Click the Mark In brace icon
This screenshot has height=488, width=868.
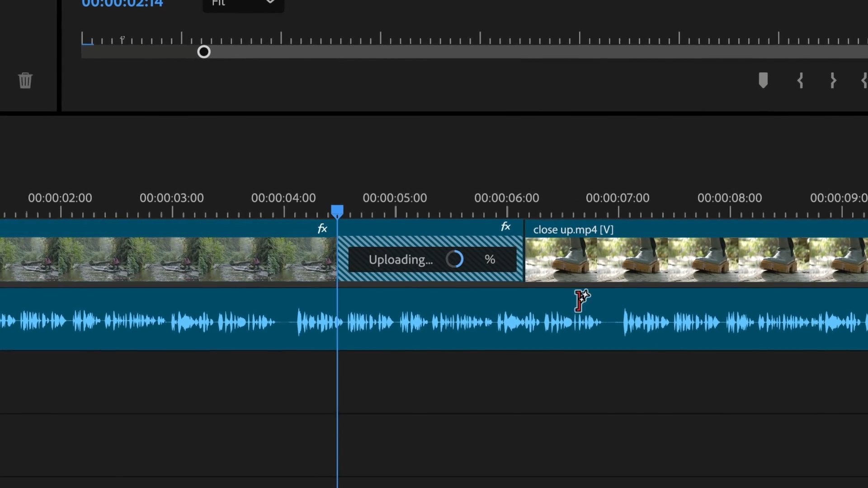pos(800,80)
